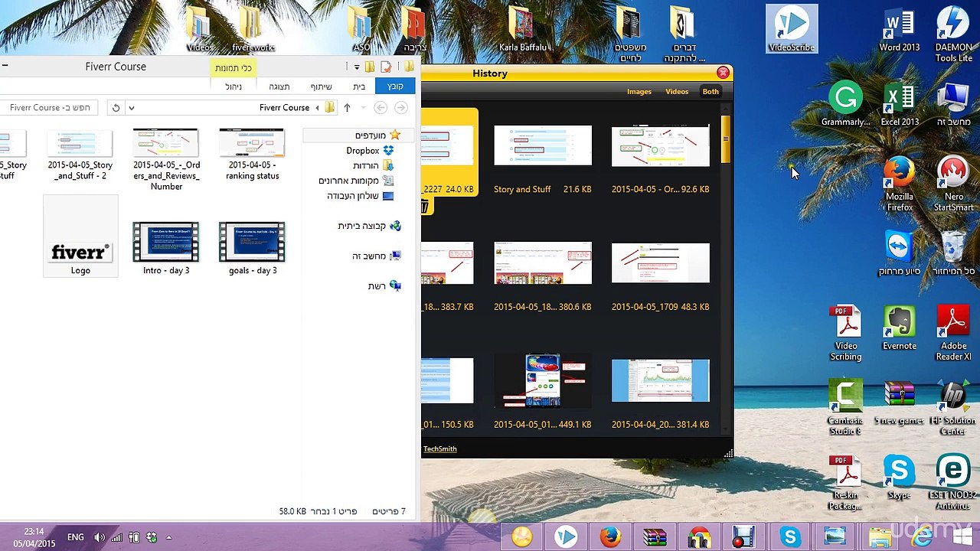980x551 pixels.
Task: Launch Word 2013 from the desktop
Action: pos(900,30)
